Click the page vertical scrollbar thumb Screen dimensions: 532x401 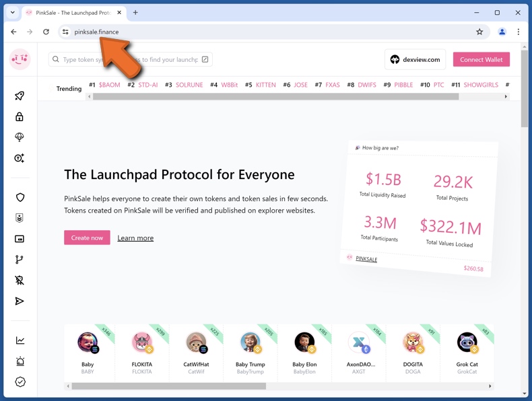(x=525, y=89)
